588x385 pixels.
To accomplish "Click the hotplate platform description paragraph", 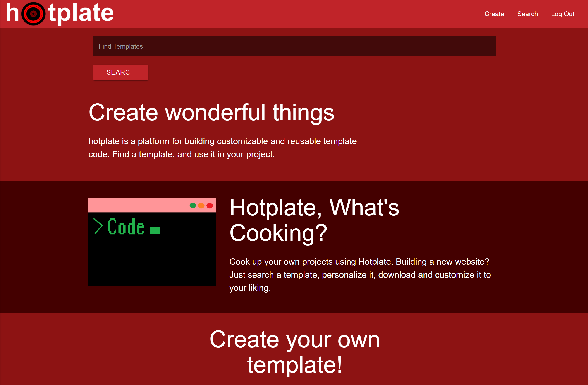I will click(222, 148).
